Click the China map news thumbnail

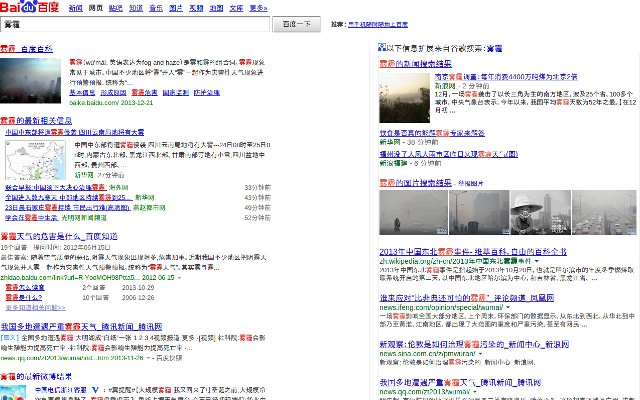pos(36,160)
